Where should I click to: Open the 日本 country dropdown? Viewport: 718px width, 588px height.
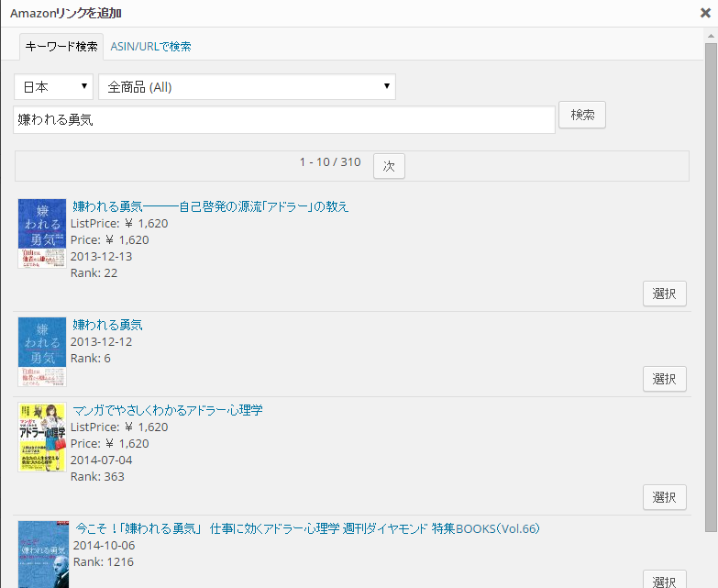(x=53, y=86)
